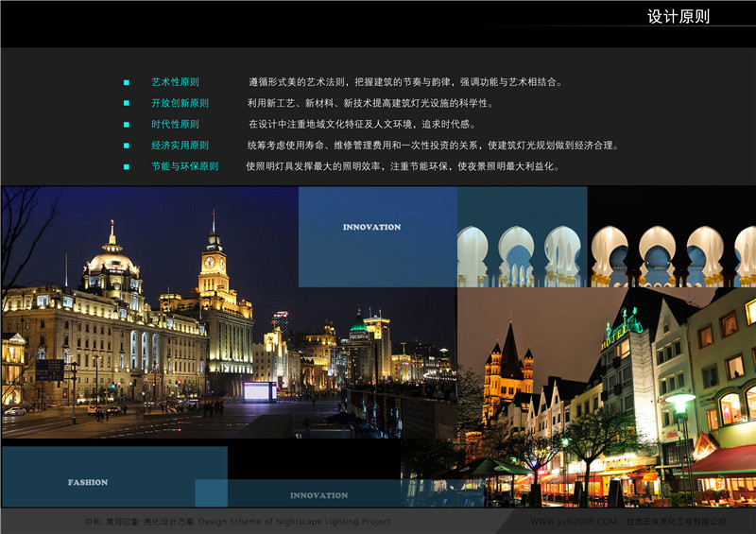Select the 节能与环保原则 heading
The width and height of the screenshot is (756, 534).
coord(184,166)
